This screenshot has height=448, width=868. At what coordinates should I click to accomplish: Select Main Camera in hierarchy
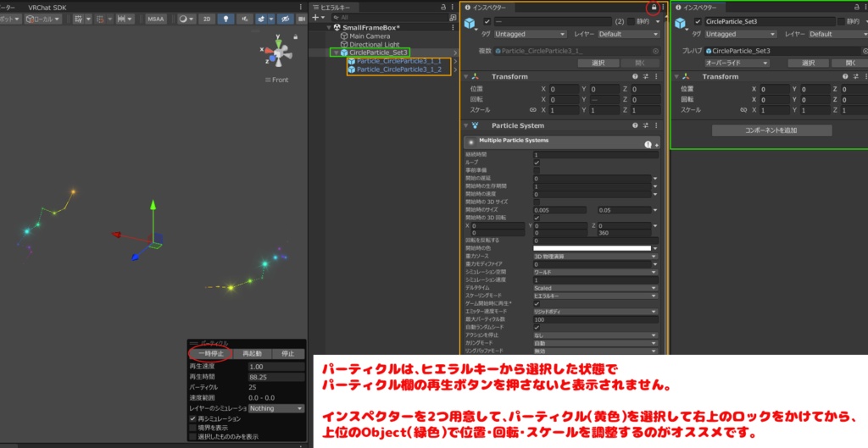tap(370, 36)
